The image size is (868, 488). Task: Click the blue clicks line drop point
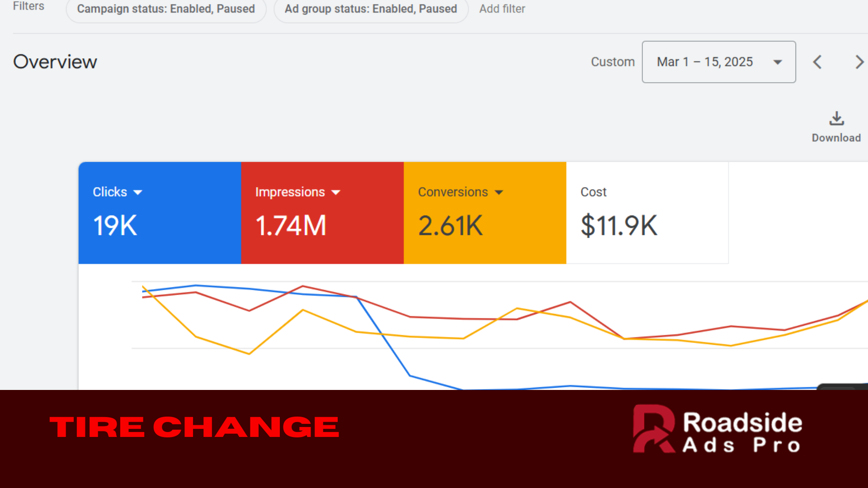click(x=357, y=296)
